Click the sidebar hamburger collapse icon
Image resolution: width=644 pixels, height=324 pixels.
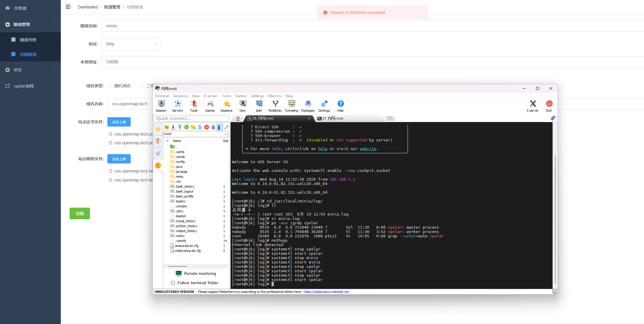click(x=68, y=7)
